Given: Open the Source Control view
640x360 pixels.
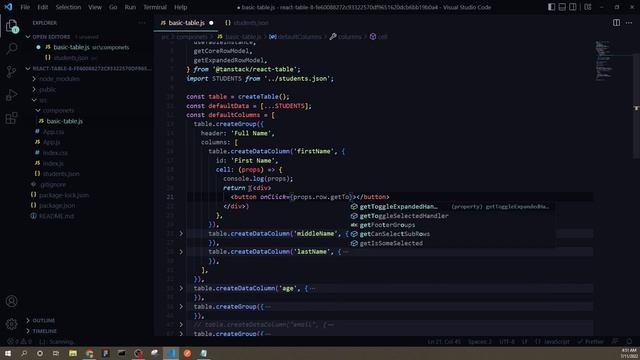Looking at the screenshot, I should [12, 72].
